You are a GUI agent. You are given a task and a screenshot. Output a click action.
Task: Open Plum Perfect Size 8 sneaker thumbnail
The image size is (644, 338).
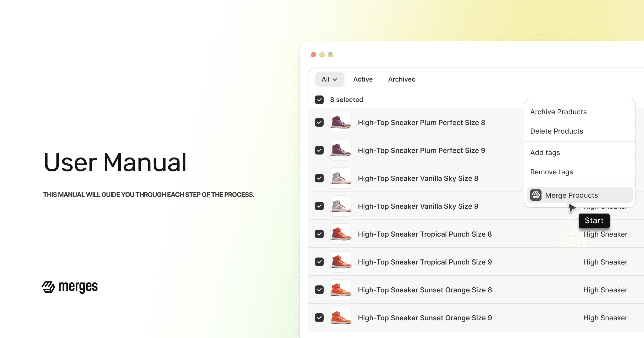pos(341,122)
